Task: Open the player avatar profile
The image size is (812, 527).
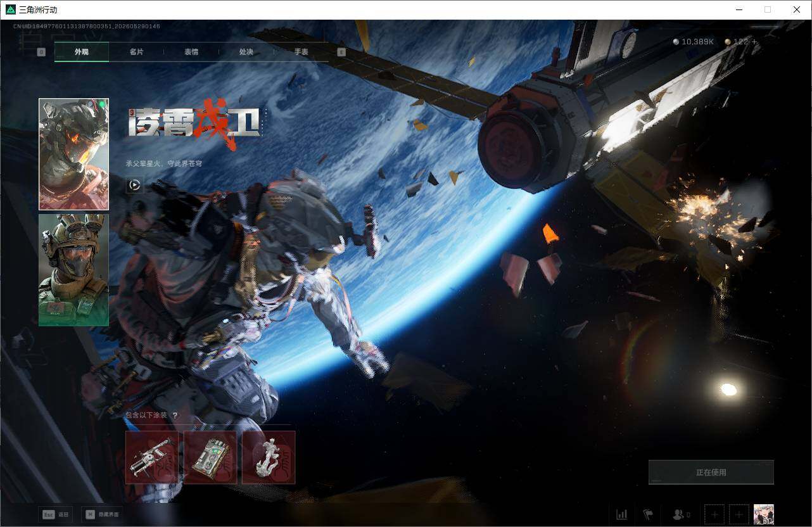Action: coord(764,514)
